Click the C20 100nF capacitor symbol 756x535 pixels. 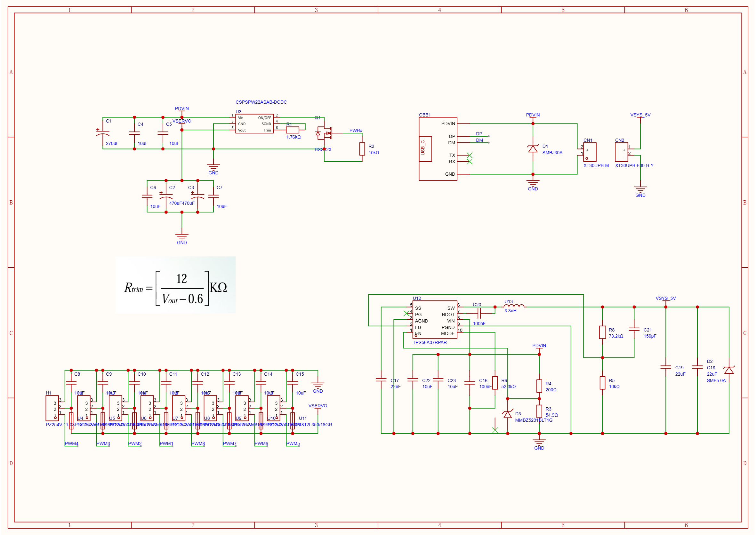479,313
